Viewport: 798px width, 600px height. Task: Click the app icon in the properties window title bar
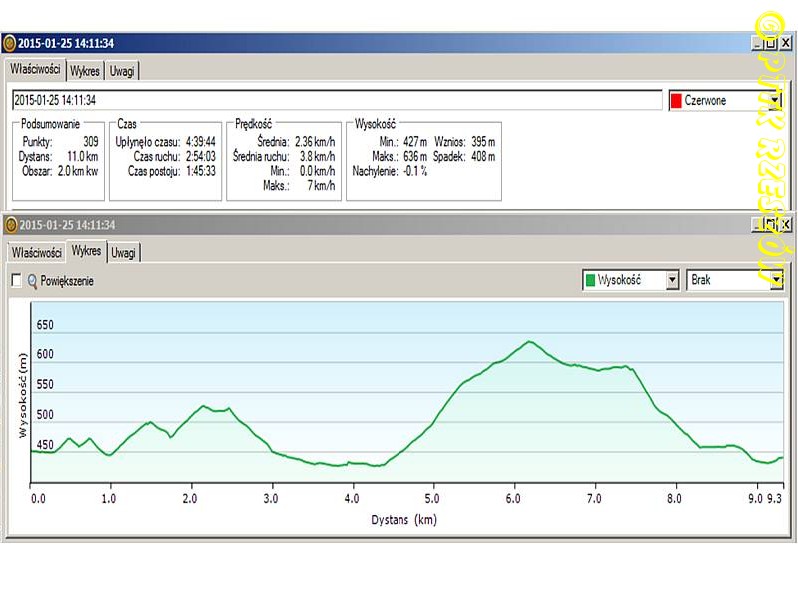coord(9,43)
